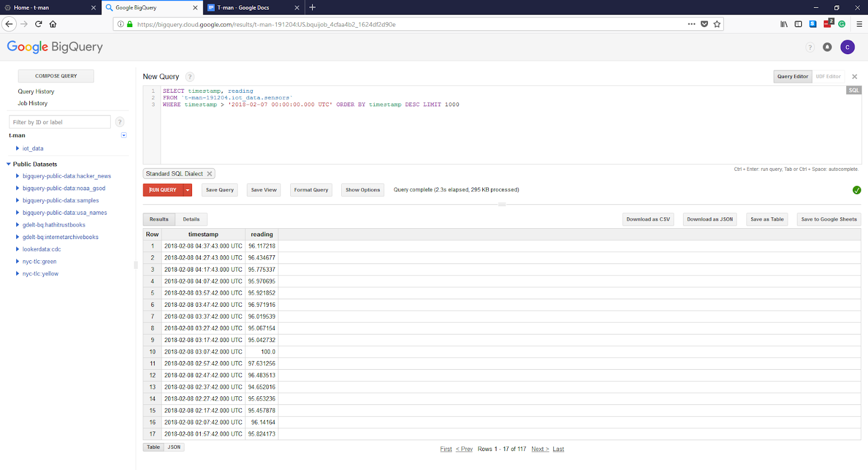Expand bigquery-public-data:hacker_news dataset
868x470 pixels.
pos(17,176)
